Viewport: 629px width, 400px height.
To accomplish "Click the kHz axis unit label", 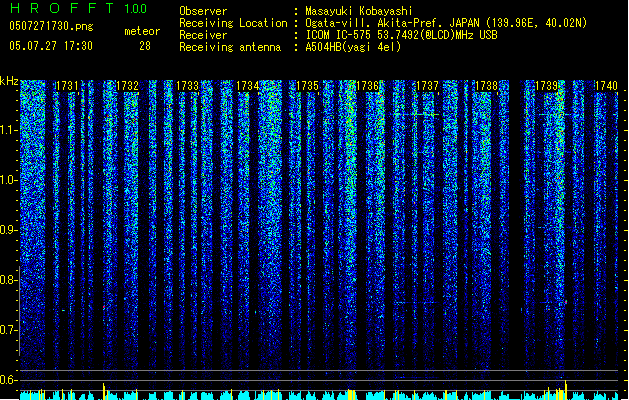I will click(x=9, y=81).
